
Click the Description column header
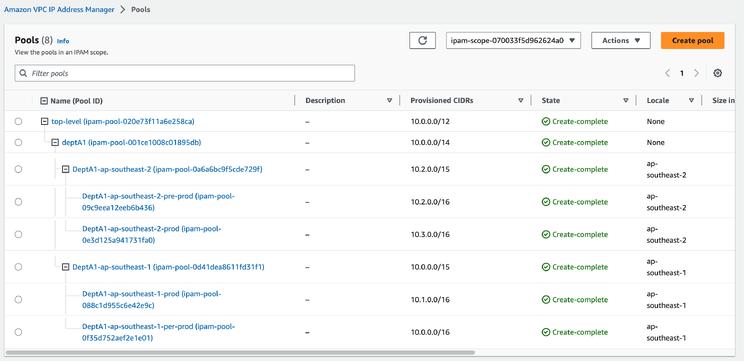pos(325,101)
